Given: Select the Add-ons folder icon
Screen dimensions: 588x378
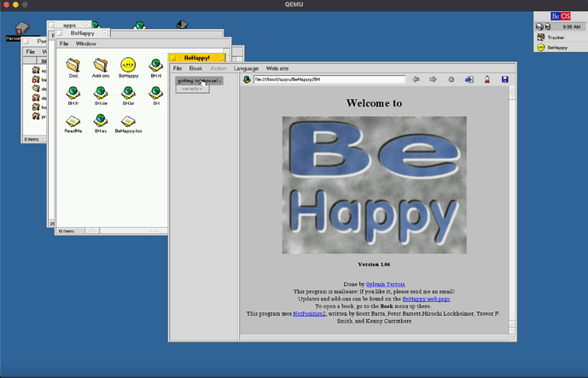Looking at the screenshot, I should pos(101,65).
